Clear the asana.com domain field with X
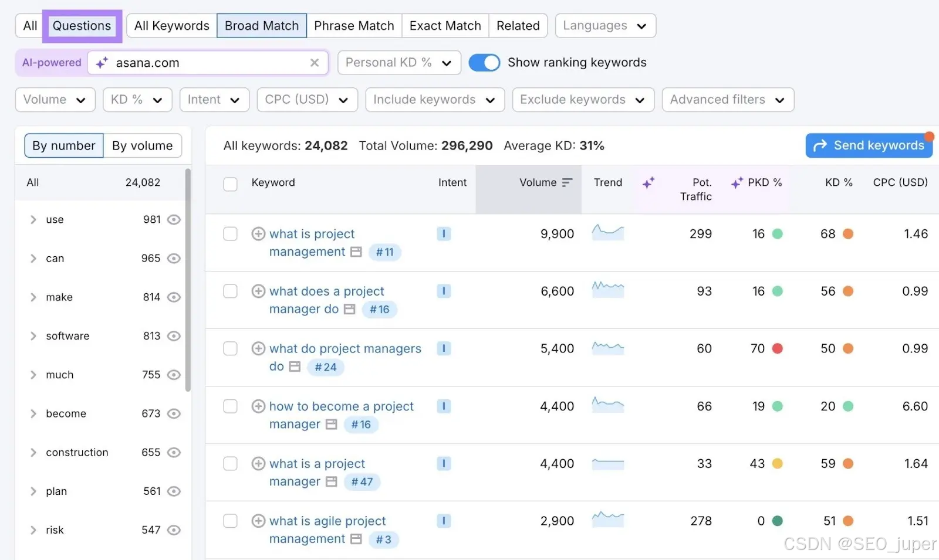The width and height of the screenshot is (939, 560). (315, 63)
